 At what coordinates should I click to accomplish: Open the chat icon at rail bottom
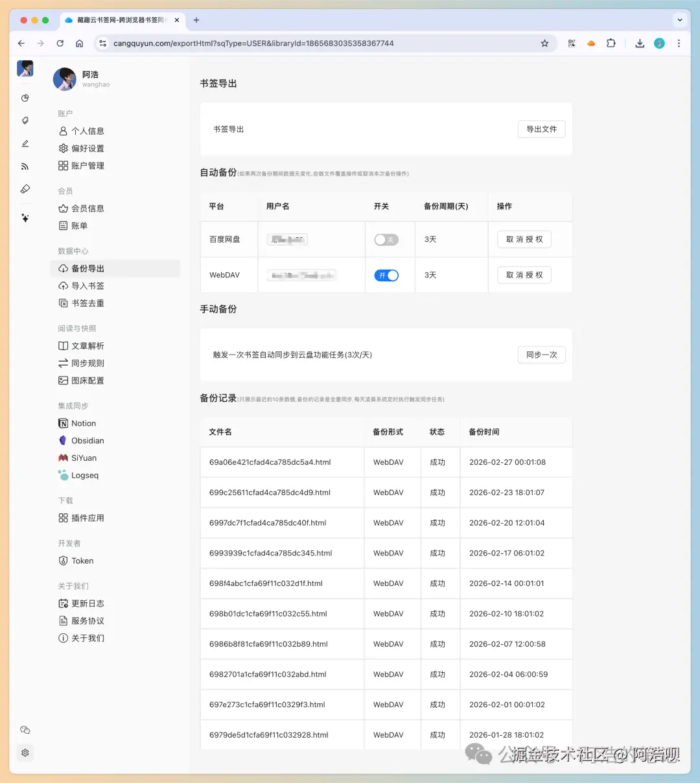(25, 730)
